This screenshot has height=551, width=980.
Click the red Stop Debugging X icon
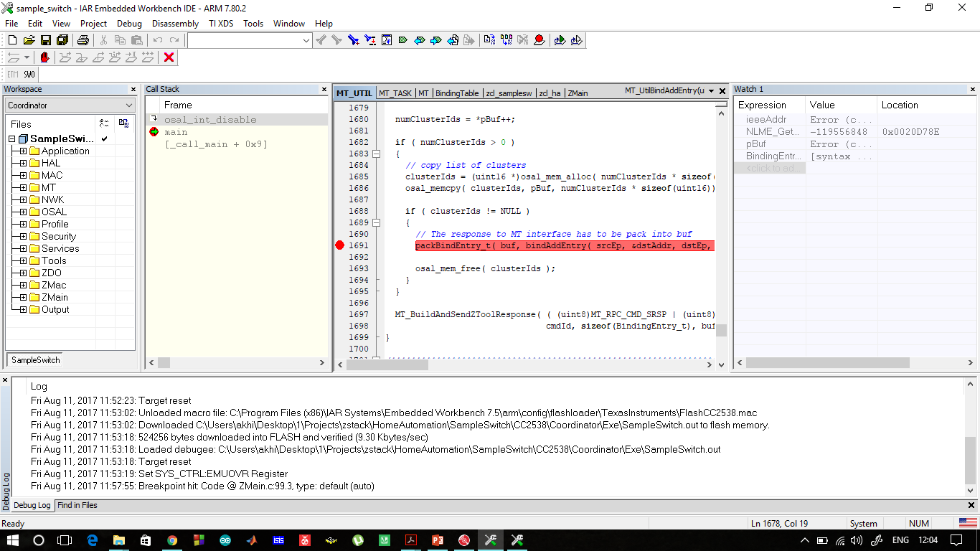click(x=169, y=57)
